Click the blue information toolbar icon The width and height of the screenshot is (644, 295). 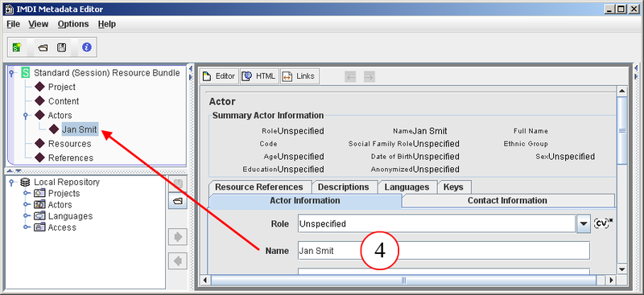click(x=86, y=47)
